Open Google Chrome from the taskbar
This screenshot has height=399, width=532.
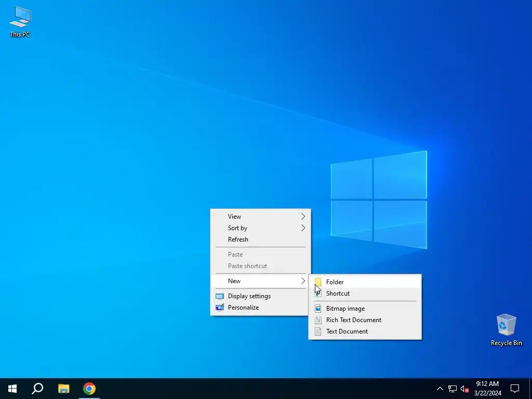coord(89,389)
